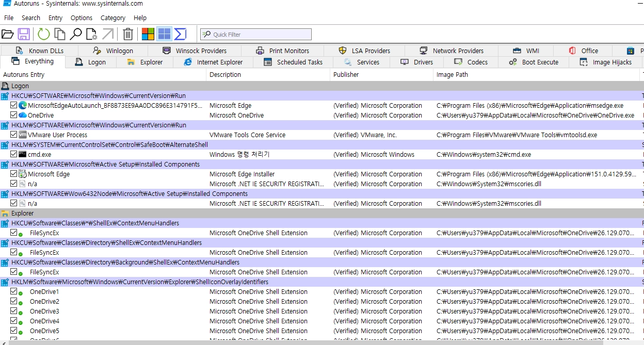Switch to the Logon tab
644x345 pixels.
(x=90, y=62)
